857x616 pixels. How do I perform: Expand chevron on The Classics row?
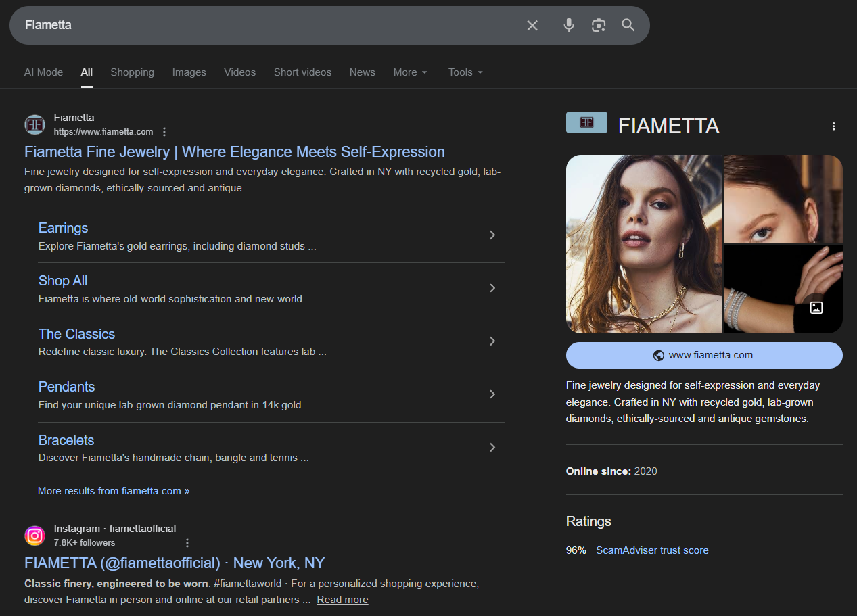[x=492, y=341]
